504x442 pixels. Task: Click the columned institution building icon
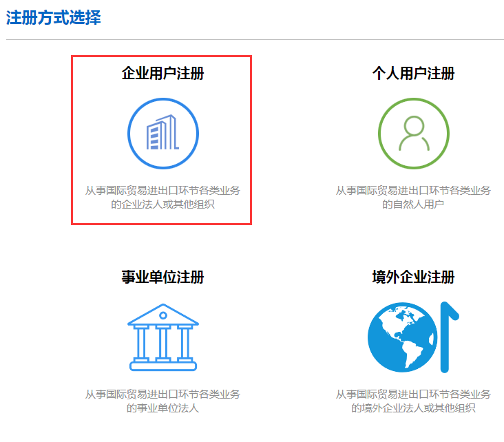tap(163, 337)
